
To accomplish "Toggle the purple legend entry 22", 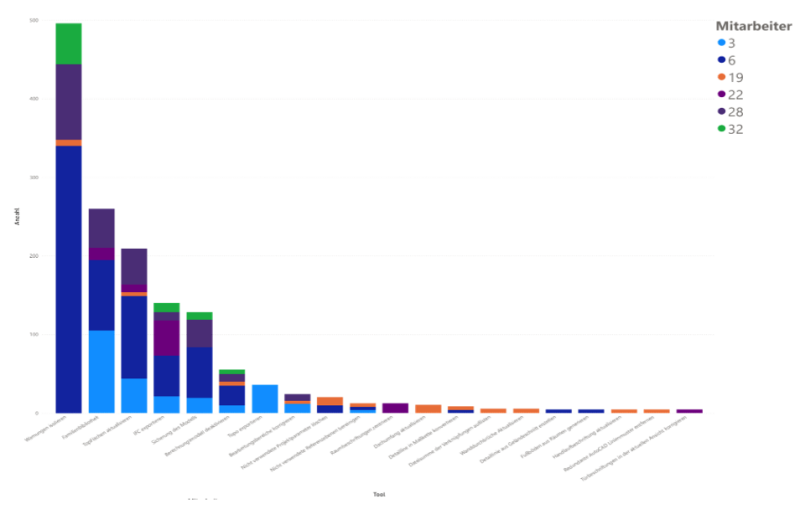I will point(721,94).
